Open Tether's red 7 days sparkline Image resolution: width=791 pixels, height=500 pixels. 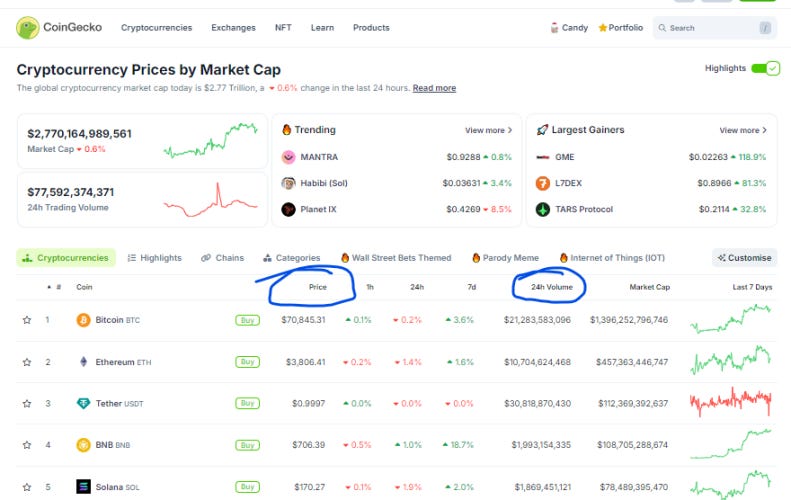[731, 402]
